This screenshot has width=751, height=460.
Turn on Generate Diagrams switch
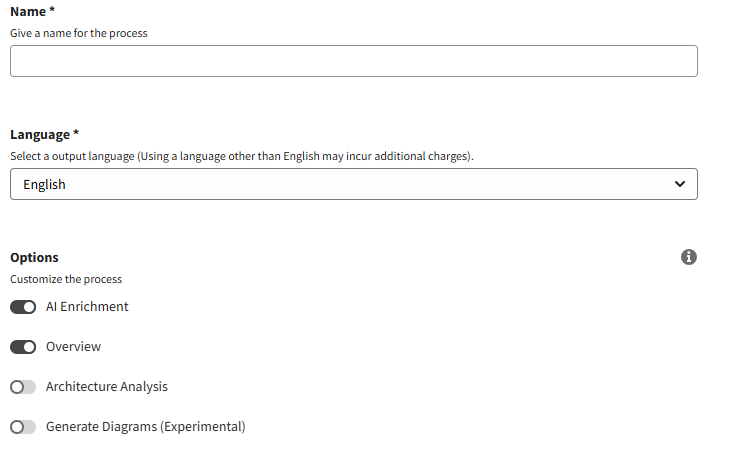pyautogui.click(x=23, y=427)
